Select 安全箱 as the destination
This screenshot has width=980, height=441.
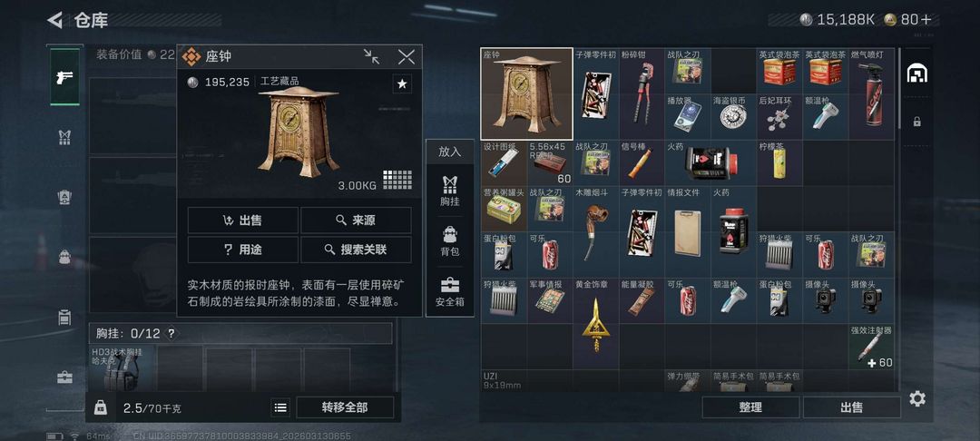[x=449, y=291]
